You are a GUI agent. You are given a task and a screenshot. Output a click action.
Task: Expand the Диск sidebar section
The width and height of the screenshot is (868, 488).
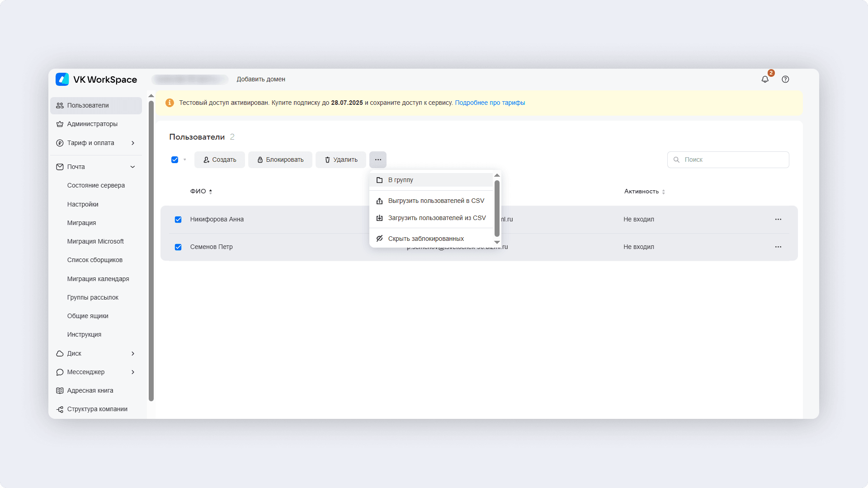pyautogui.click(x=132, y=353)
